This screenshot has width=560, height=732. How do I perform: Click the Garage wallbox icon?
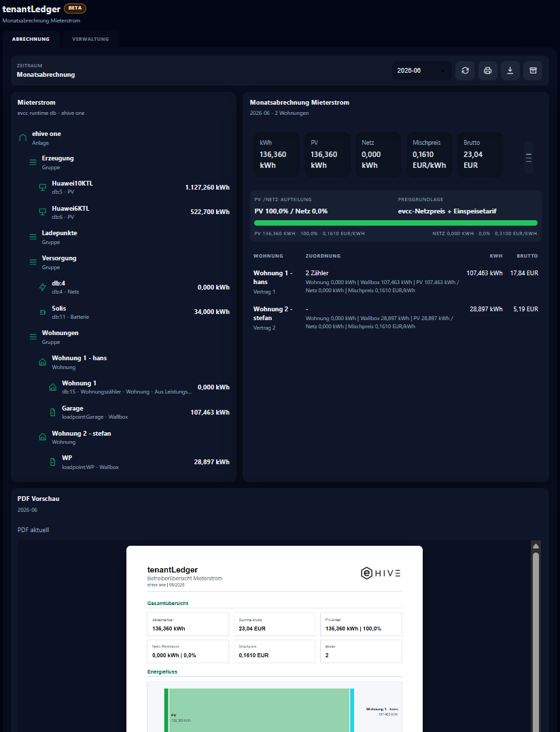pyautogui.click(x=53, y=412)
